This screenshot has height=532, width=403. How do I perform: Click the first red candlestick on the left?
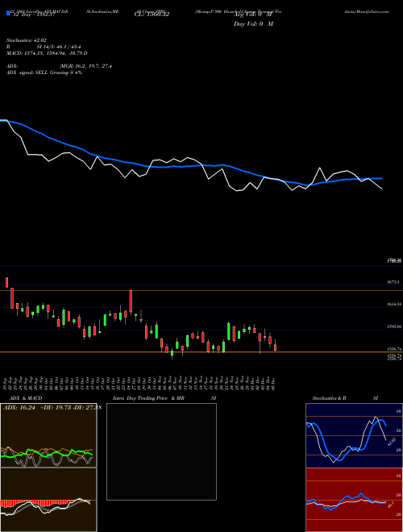(x=6, y=282)
